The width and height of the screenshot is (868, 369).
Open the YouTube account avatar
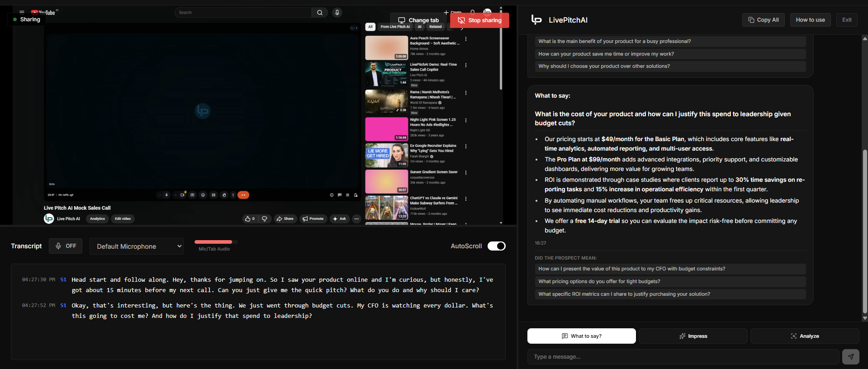point(487,12)
